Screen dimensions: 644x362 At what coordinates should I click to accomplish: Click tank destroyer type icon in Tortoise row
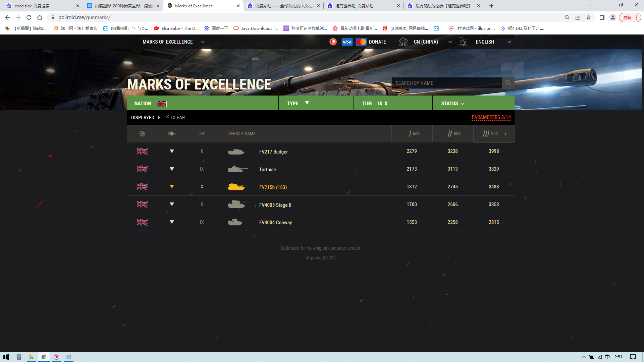tap(172, 169)
